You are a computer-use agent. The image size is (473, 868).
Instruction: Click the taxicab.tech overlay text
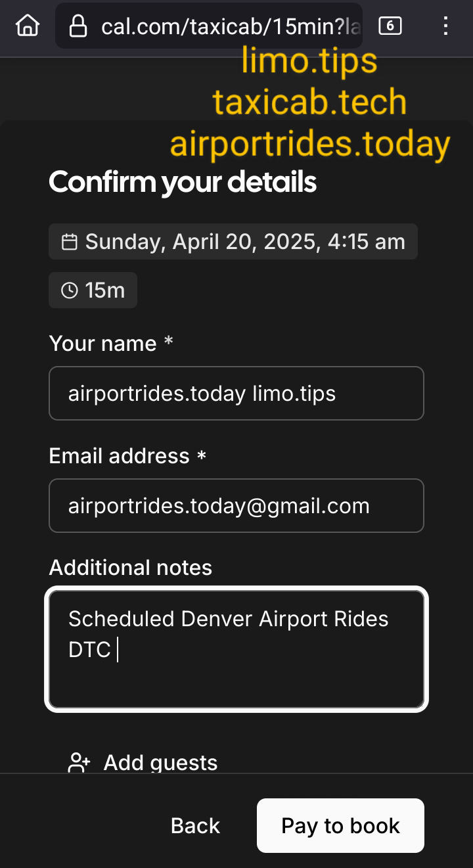[x=309, y=103]
